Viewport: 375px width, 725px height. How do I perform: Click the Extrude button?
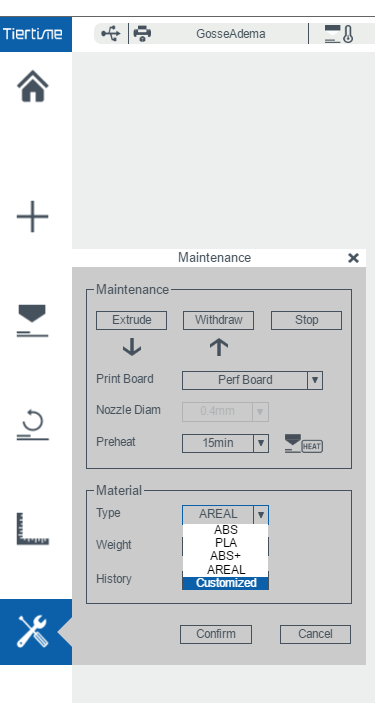(x=131, y=320)
